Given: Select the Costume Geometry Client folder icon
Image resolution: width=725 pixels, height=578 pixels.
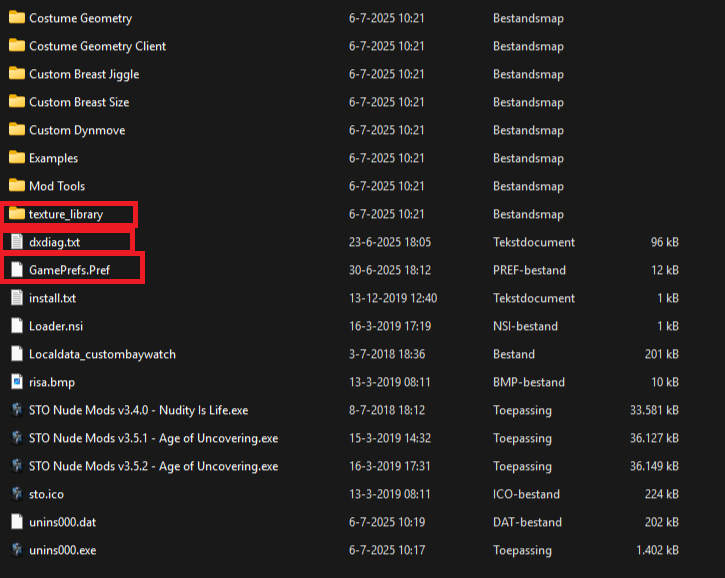Looking at the screenshot, I should pyautogui.click(x=16, y=46).
